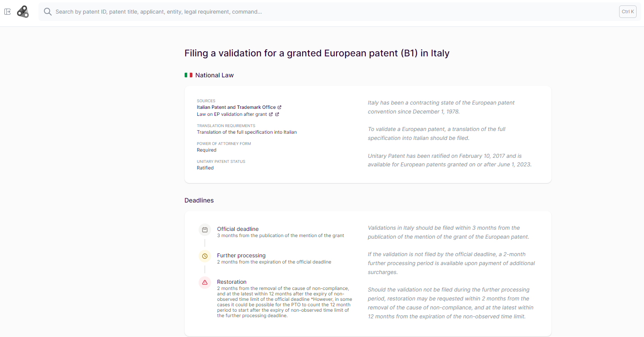The width and height of the screenshot is (644, 337).
Task: Select the Official deadline timeline entry
Action: pyautogui.click(x=237, y=229)
